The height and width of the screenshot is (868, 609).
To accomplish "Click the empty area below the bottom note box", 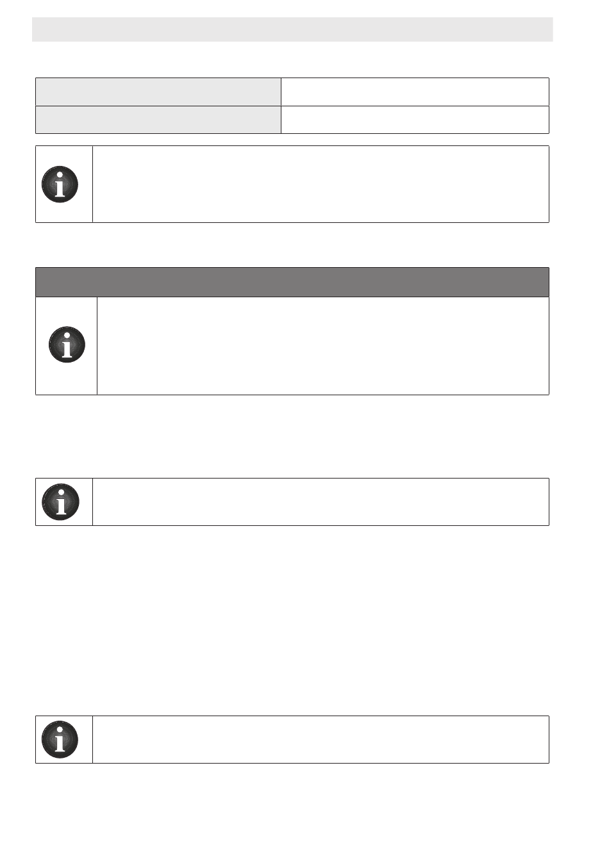I will 292,814.
